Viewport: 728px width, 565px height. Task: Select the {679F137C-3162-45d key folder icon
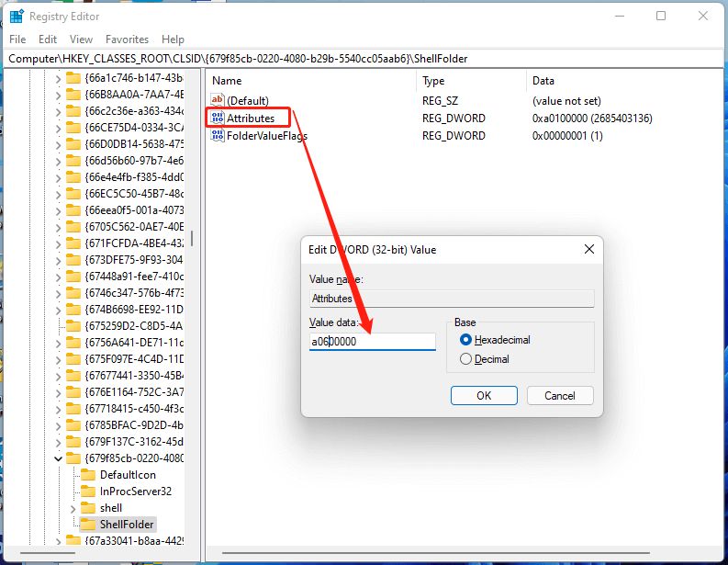(x=73, y=441)
